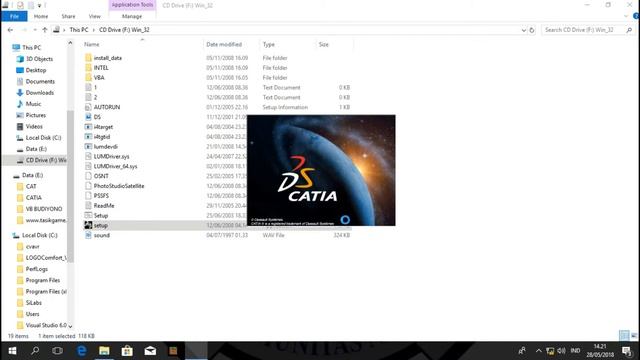Select the VBA folder icon
This screenshot has height=360, width=640.
[x=88, y=78]
